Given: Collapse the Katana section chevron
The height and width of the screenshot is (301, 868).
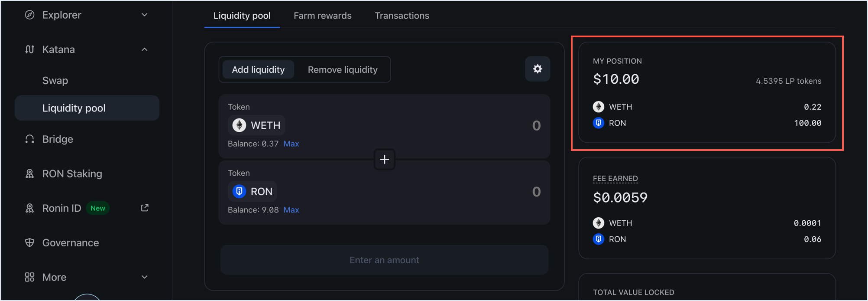Looking at the screenshot, I should tap(145, 49).
